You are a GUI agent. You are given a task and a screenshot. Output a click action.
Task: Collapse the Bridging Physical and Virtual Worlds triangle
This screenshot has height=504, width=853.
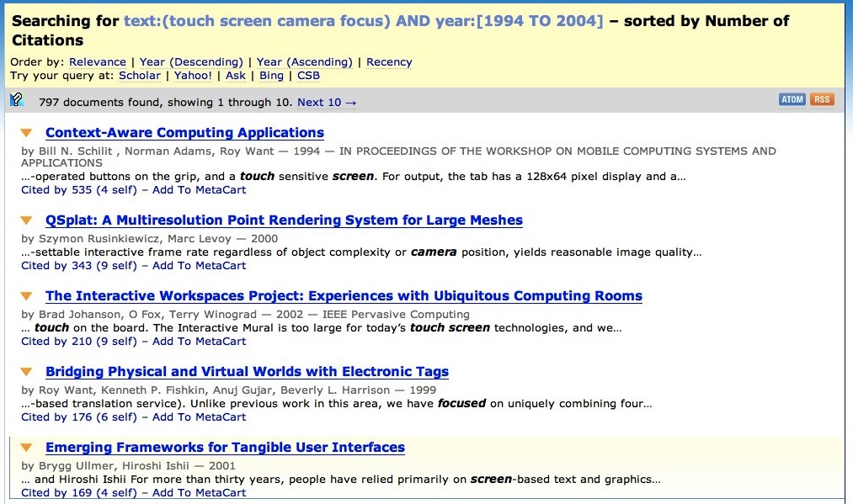click(x=26, y=371)
